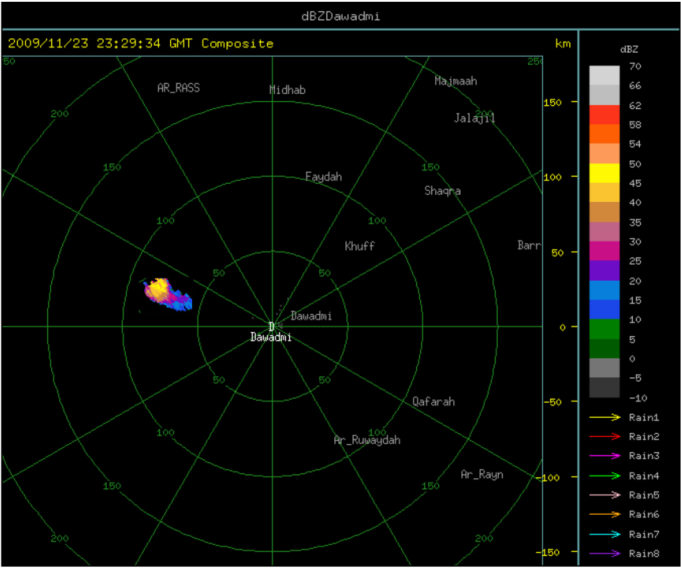Click the km axis unit label
Screen dimensions: 681x568
click(563, 43)
